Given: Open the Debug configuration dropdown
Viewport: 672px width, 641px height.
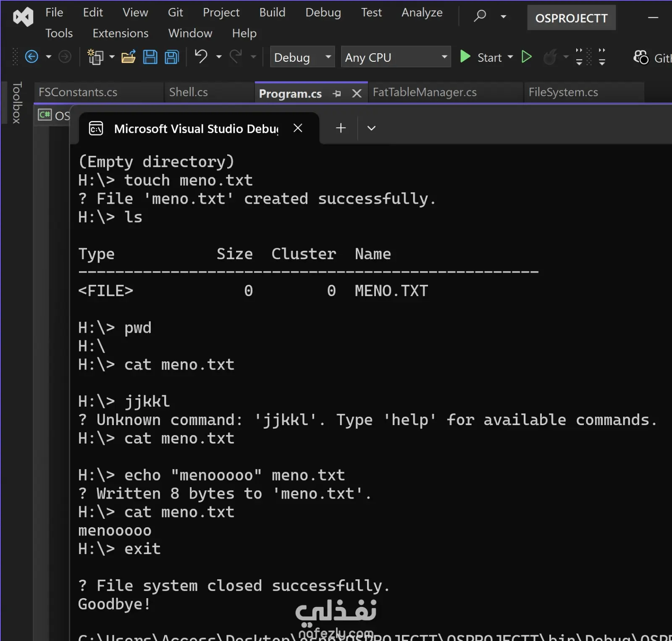Looking at the screenshot, I should (302, 57).
